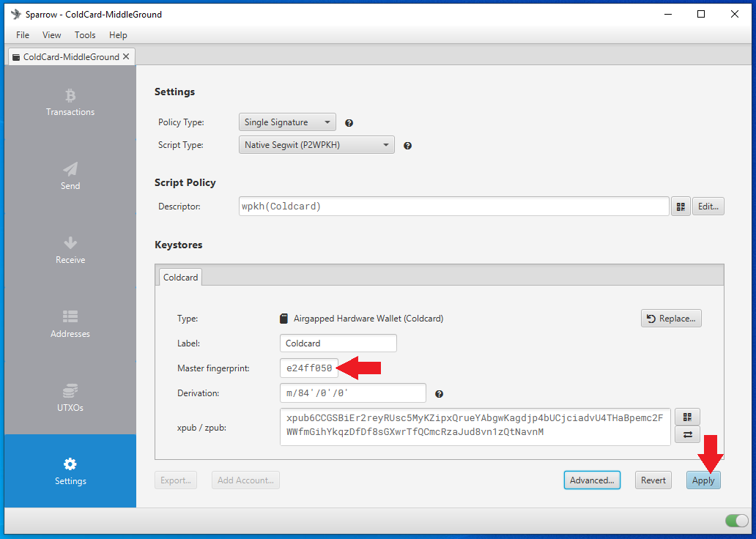
Task: Toggle the server connection switch
Action: (736, 520)
